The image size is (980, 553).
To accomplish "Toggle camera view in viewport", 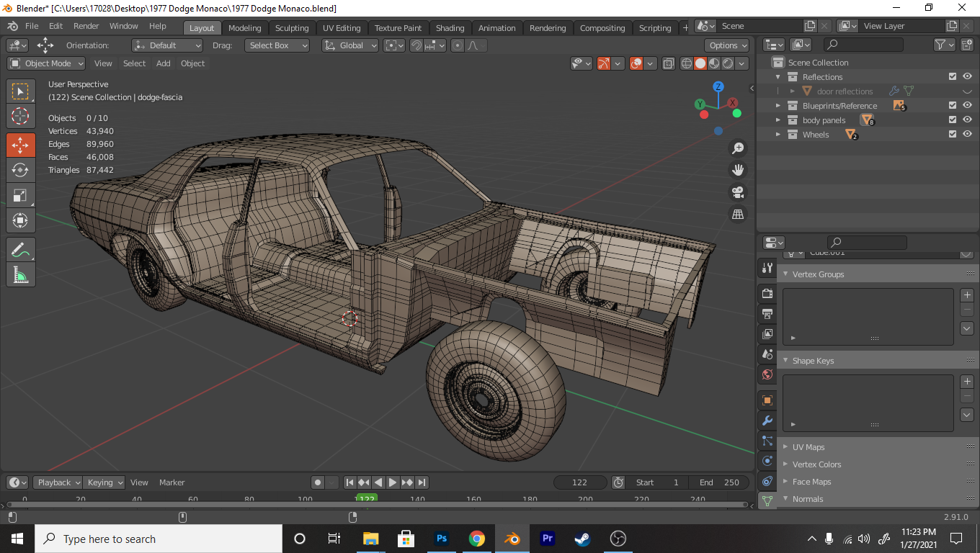I will pos(738,192).
